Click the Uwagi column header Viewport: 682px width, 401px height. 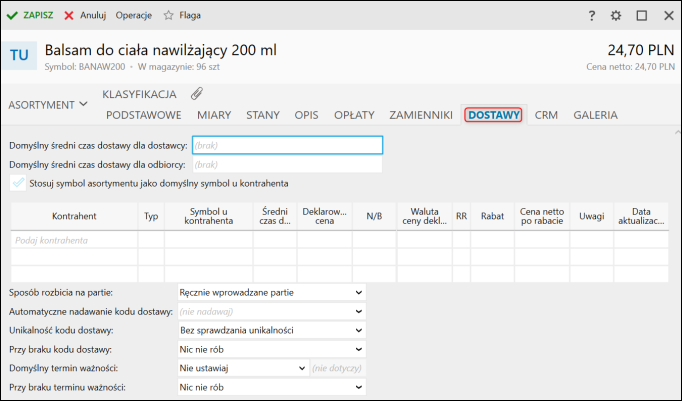coord(592,216)
